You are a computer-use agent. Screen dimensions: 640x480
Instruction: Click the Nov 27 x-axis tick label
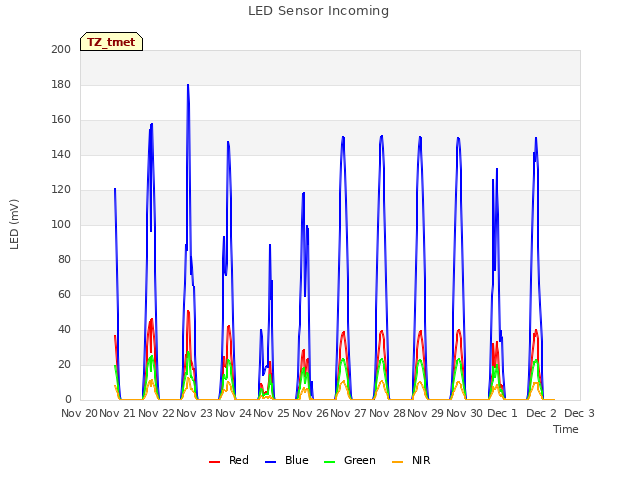[x=348, y=413]
